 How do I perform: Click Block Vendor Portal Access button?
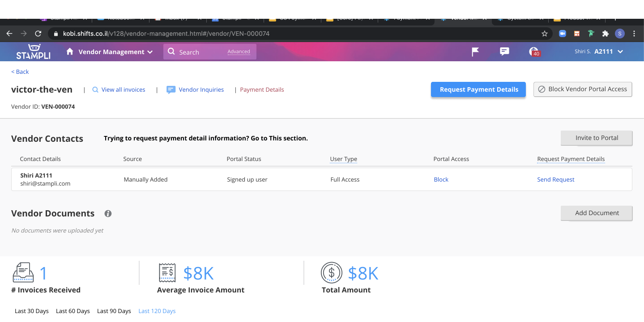click(x=582, y=89)
